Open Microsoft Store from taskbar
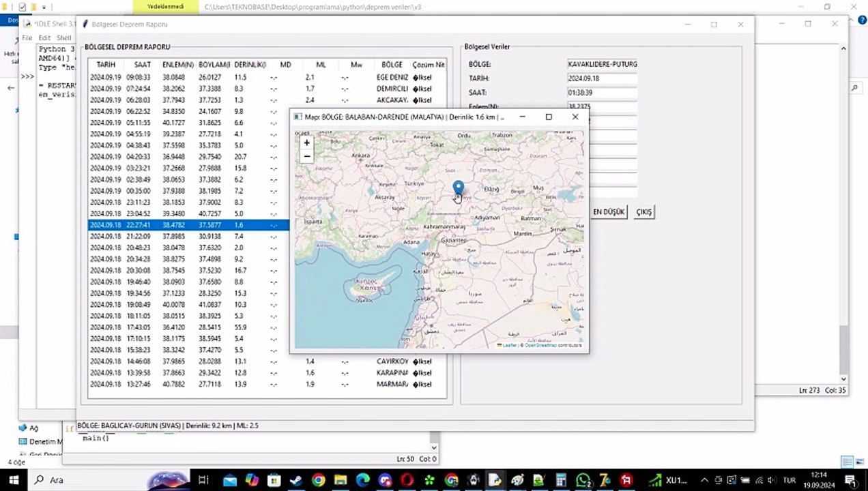 click(x=274, y=480)
